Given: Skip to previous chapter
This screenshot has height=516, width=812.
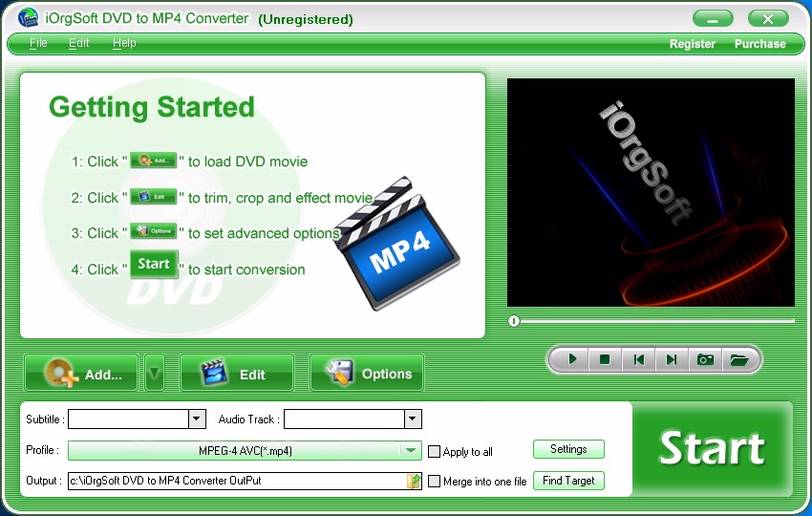Looking at the screenshot, I should pyautogui.click(x=638, y=359).
